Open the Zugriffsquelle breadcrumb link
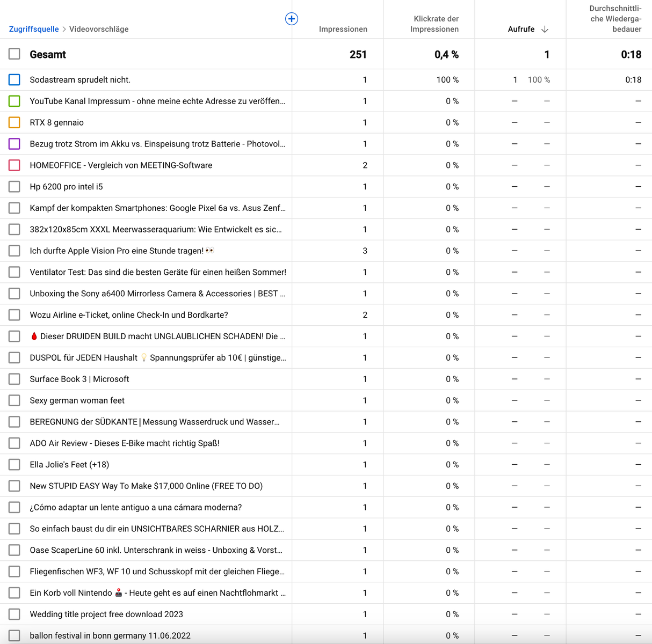This screenshot has width=652, height=644. pos(34,29)
